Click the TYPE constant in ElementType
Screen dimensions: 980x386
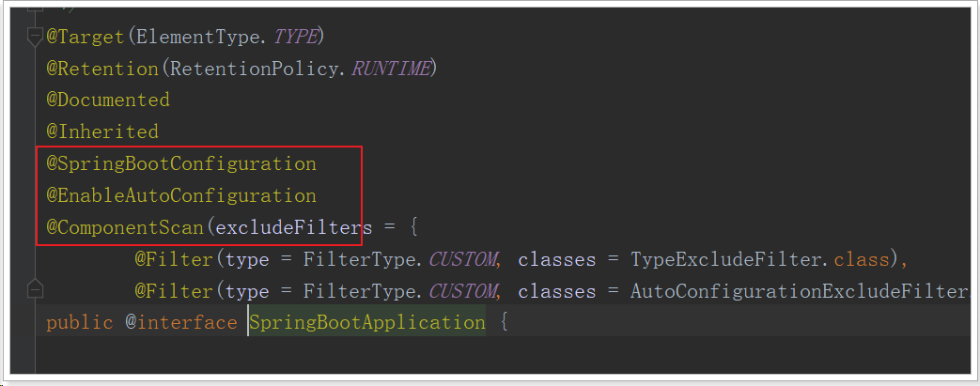[295, 38]
